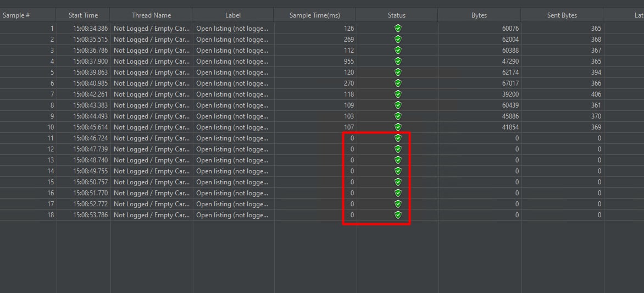
Task: Select the sample number 18 cell
Action: pyautogui.click(x=51, y=215)
